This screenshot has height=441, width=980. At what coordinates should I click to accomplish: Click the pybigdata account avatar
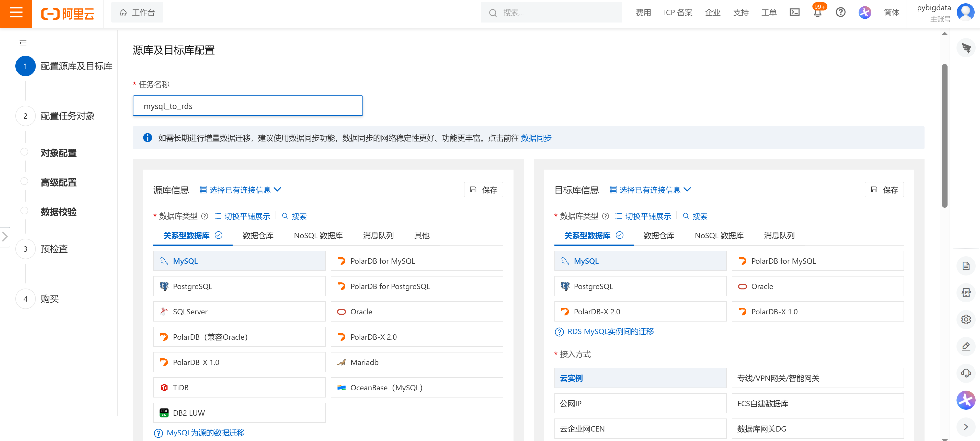click(965, 13)
